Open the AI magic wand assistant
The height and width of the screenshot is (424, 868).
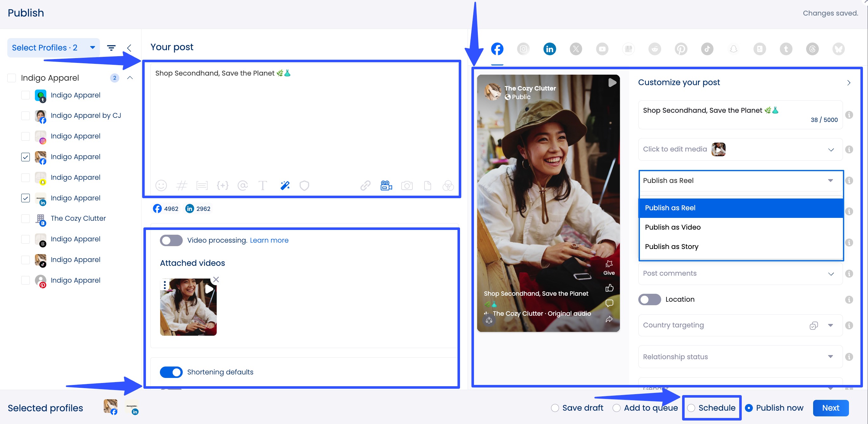click(285, 185)
